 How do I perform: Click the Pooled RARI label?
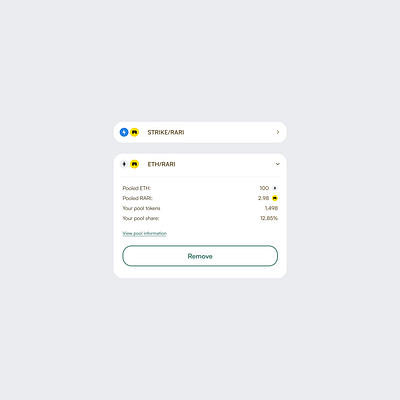137,198
